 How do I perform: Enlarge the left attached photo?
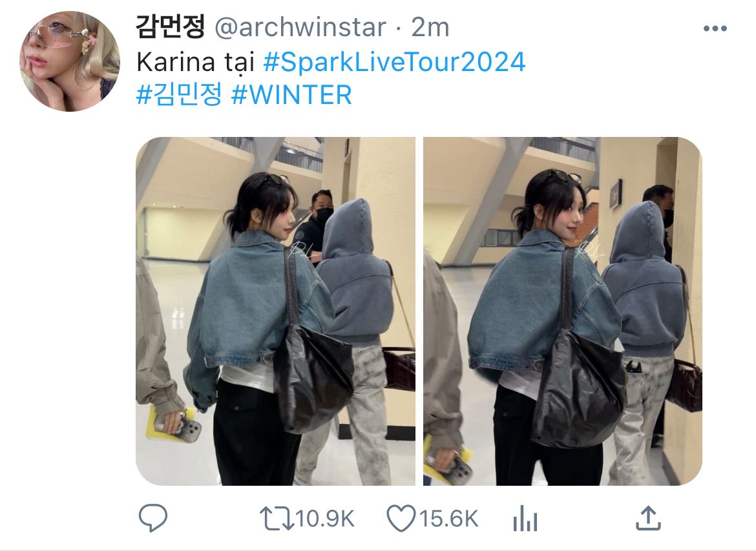tap(275, 311)
